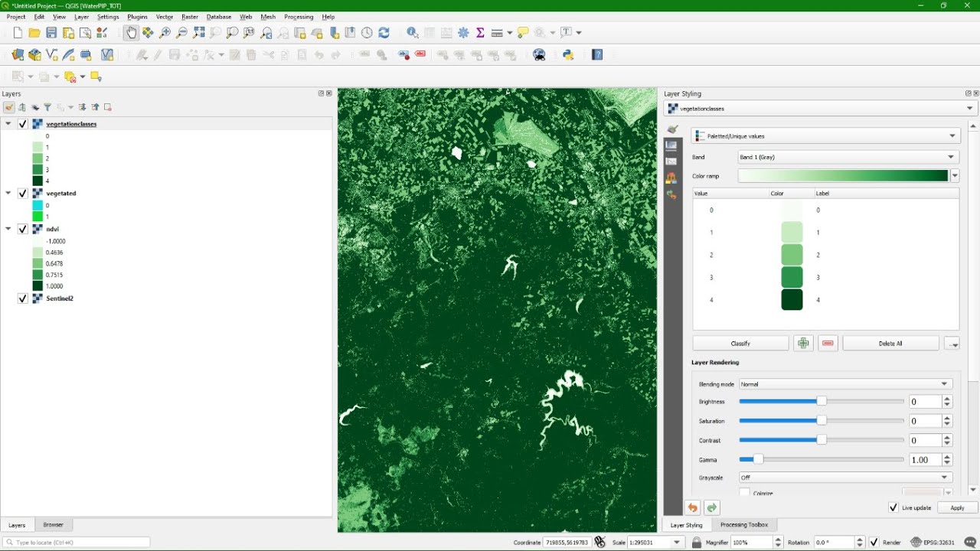Toggle the Render checkbox in status bar
Image resolution: width=980 pixels, height=551 pixels.
coord(874,542)
